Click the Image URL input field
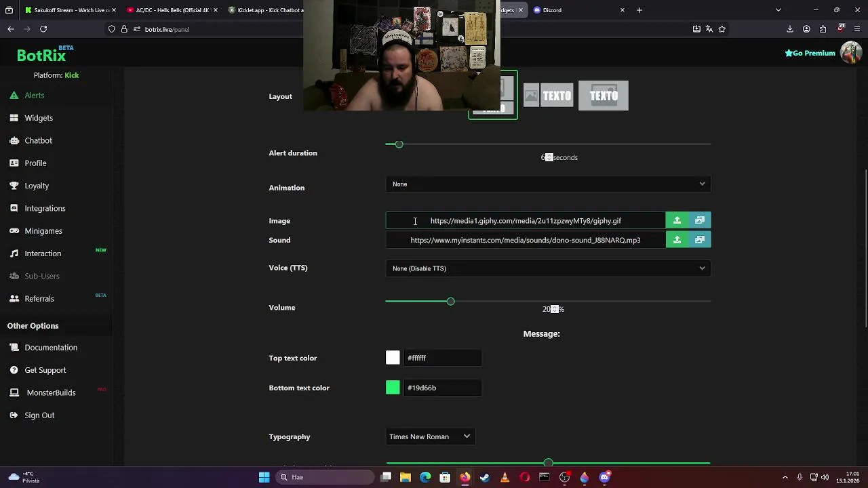 click(x=526, y=221)
